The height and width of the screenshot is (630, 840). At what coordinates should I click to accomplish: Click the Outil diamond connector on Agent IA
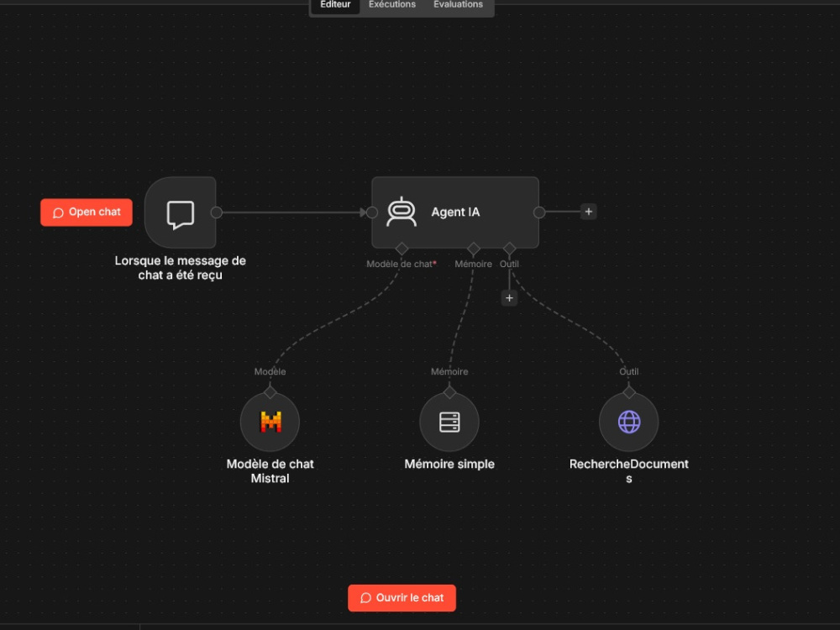510,249
